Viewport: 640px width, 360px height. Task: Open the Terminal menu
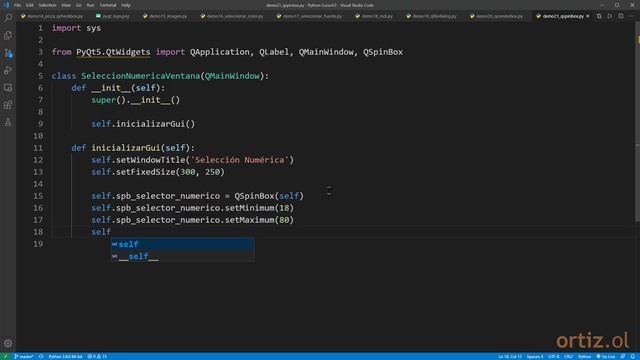coord(108,5)
